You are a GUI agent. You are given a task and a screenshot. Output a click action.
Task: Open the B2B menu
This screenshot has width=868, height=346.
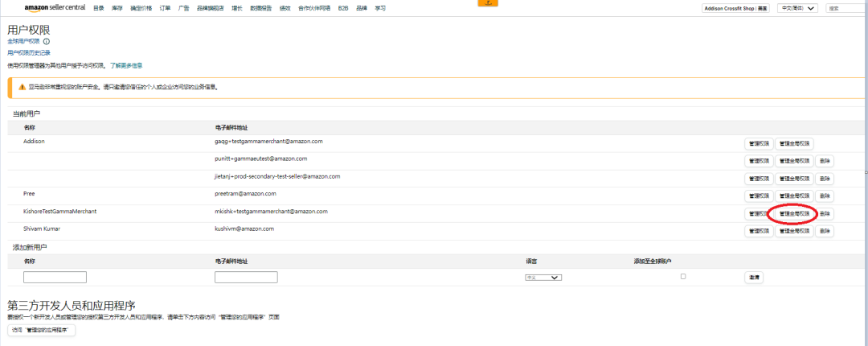[343, 8]
